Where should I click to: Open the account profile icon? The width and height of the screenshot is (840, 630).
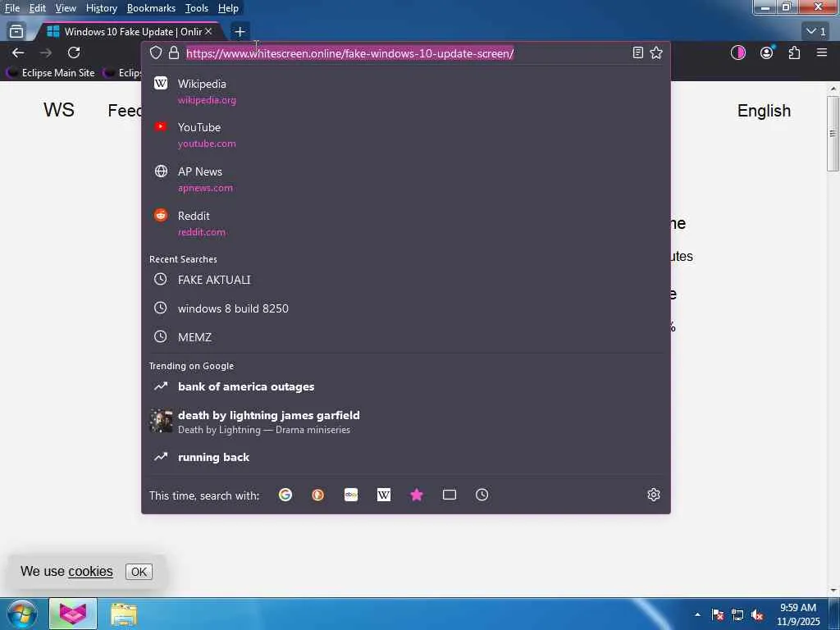[767, 52]
